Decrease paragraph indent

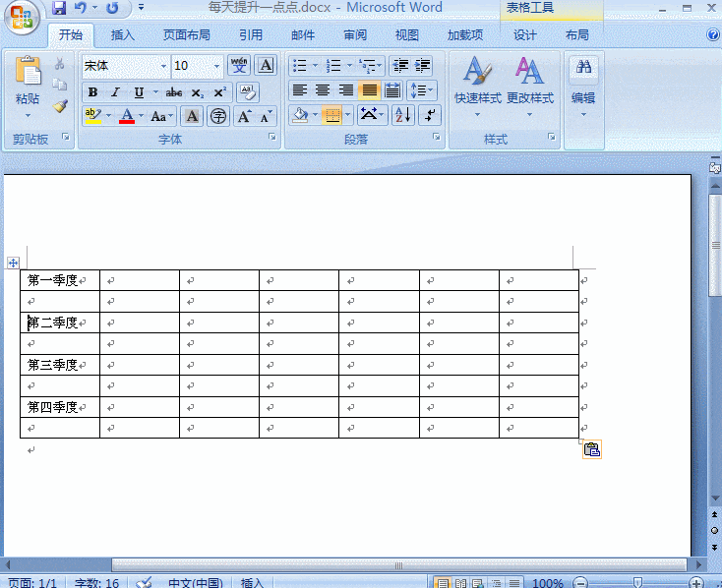point(400,65)
